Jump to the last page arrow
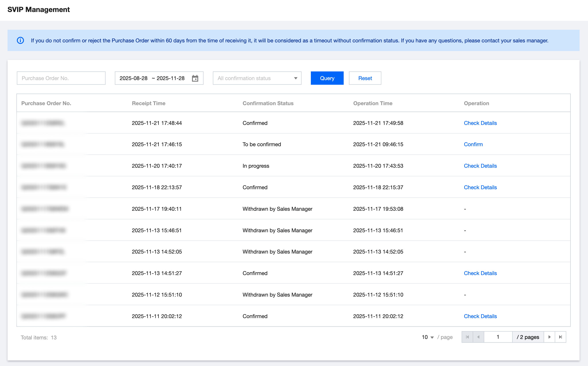The image size is (588, 366). point(561,337)
